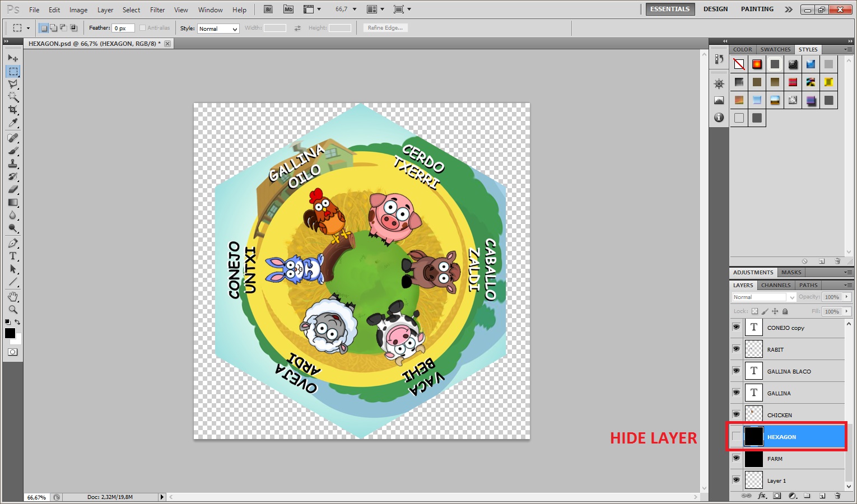857x504 pixels.
Task: Select the Lasso tool
Action: pyautogui.click(x=13, y=84)
